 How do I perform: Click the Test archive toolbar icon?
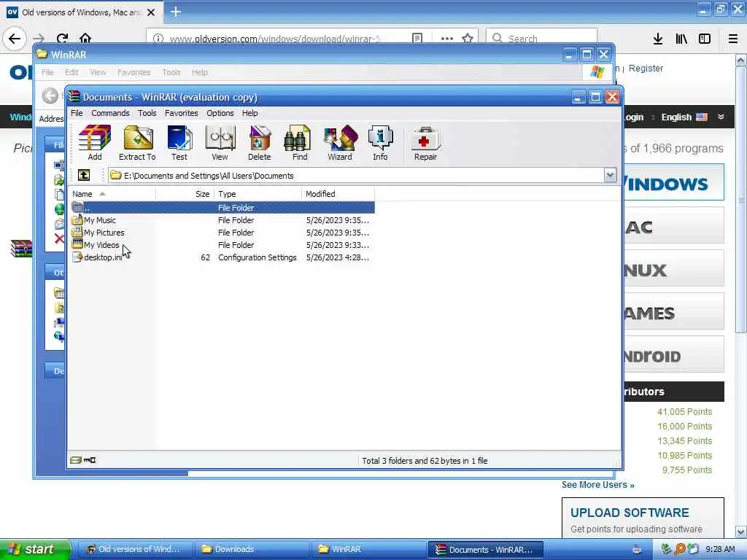179,142
